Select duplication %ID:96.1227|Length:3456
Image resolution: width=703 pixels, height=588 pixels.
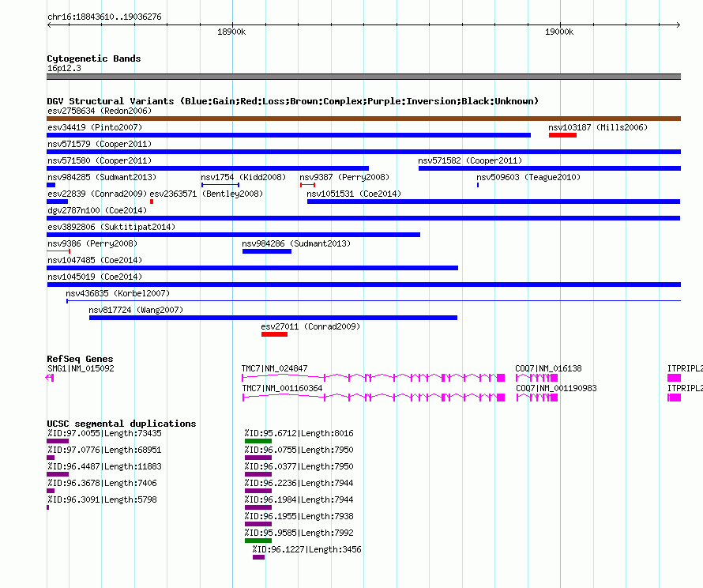click(306, 549)
